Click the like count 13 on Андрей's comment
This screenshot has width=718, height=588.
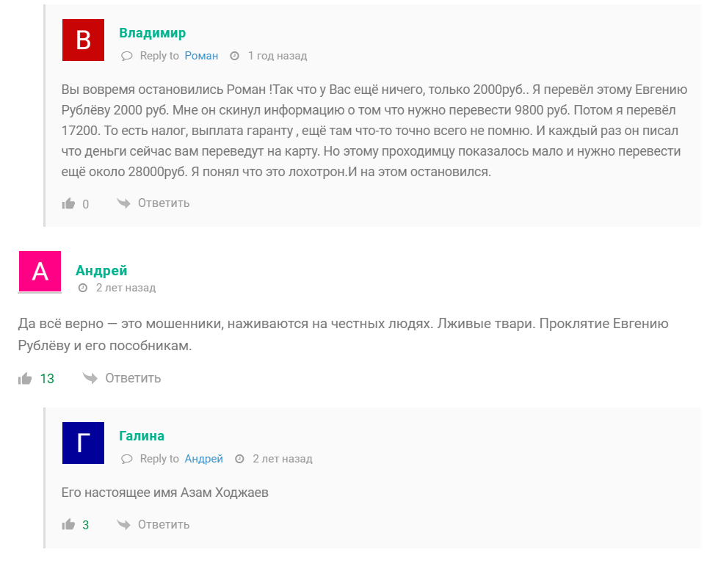click(x=47, y=379)
